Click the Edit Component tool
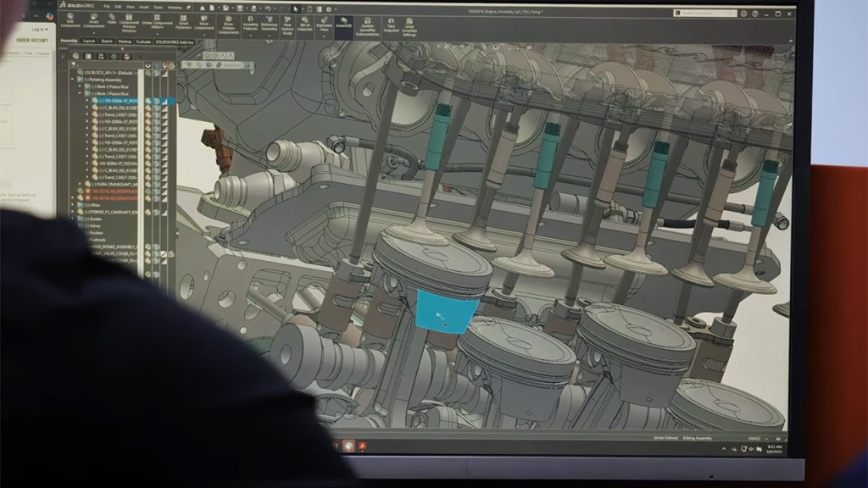The image size is (868, 488). point(70,20)
